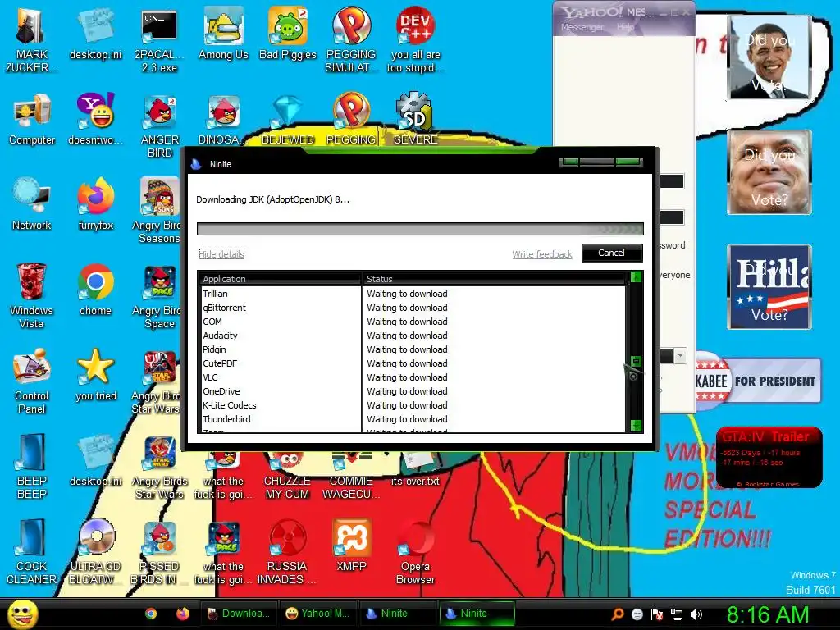Open the Computer desktop icon
Viewport: 840px width, 630px height.
click(32, 119)
